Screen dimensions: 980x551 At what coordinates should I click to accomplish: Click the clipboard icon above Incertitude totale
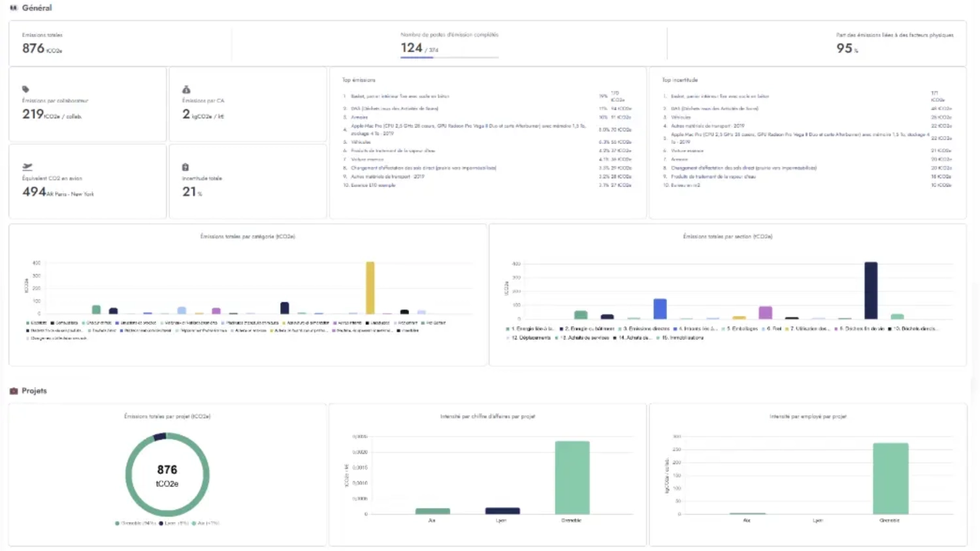coord(186,167)
